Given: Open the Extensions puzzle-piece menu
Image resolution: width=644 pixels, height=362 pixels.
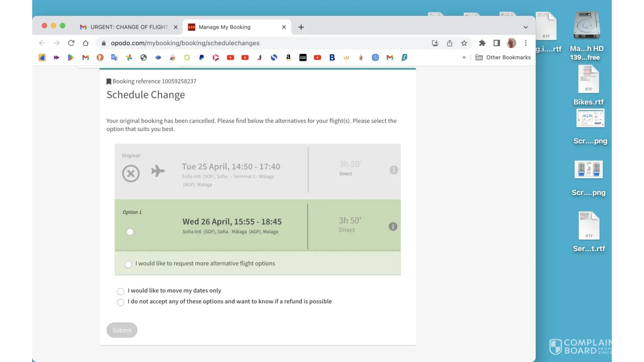Looking at the screenshot, I should 482,43.
